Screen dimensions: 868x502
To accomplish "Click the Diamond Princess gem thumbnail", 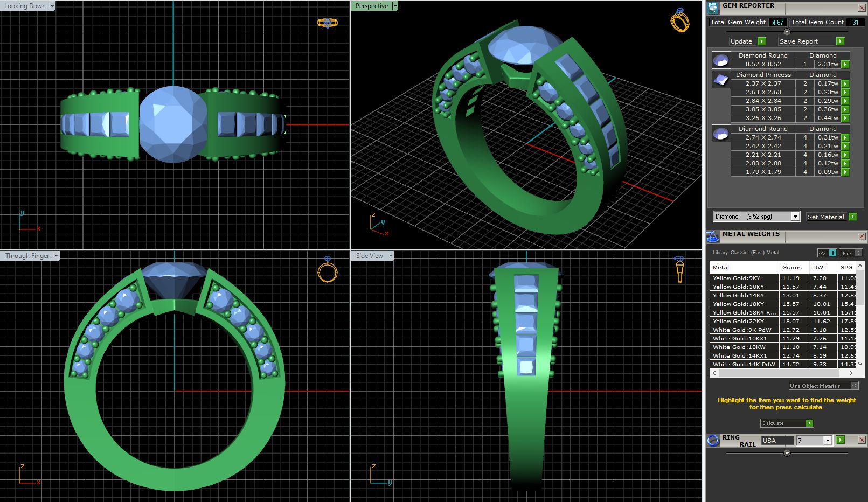I will tap(720, 80).
